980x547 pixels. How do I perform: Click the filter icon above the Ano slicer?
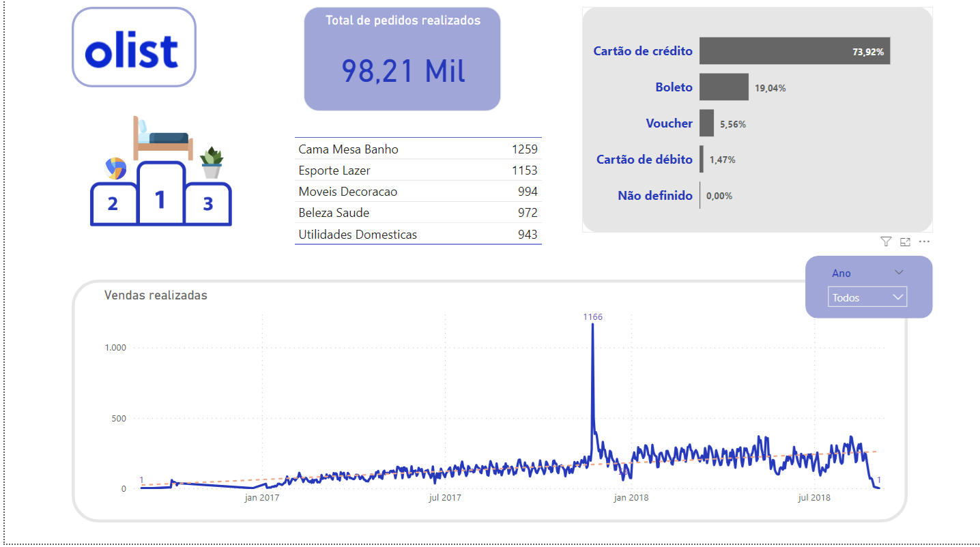[886, 241]
